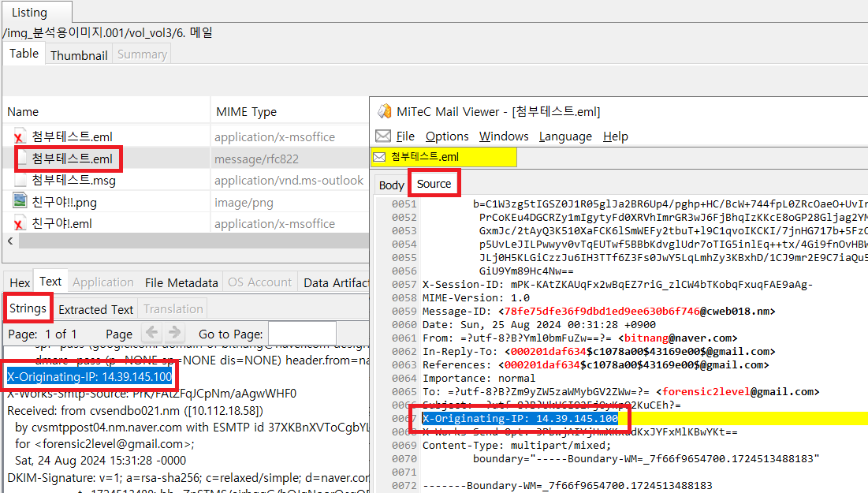The width and height of the screenshot is (868, 493).
Task: Sort by the MIME Type column header
Action: pyautogui.click(x=246, y=112)
